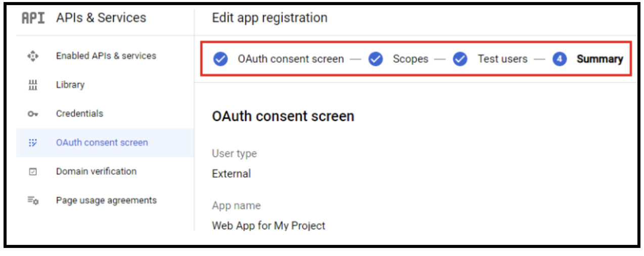Click the Domain verification checkbox icon
The height and width of the screenshot is (256, 644).
33,172
